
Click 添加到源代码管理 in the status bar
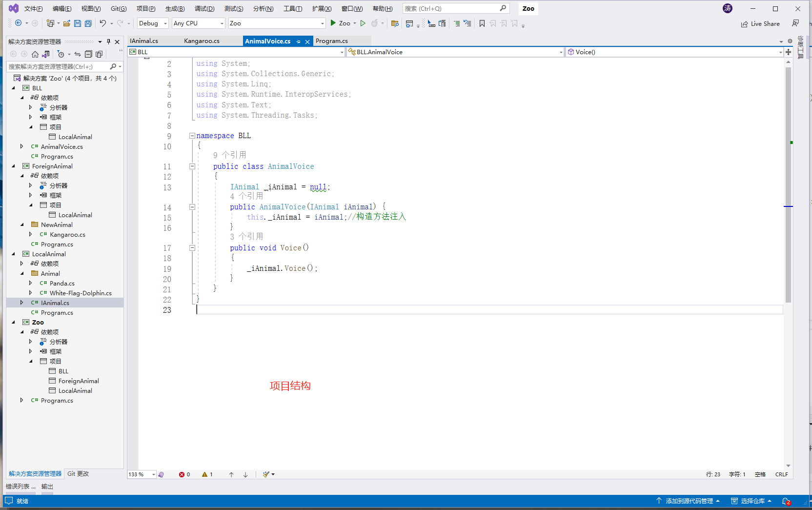pyautogui.click(x=689, y=501)
